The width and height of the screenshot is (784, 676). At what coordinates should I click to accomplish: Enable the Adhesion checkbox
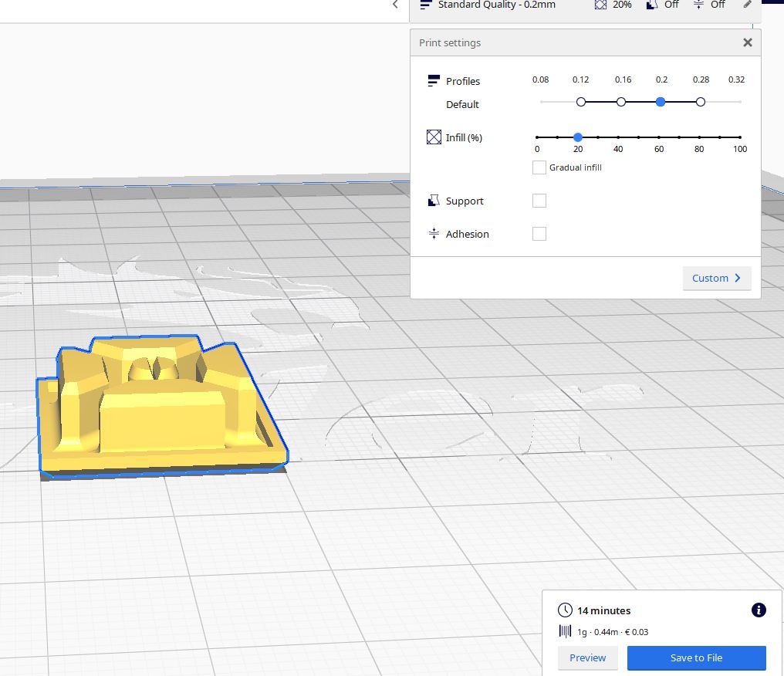point(539,234)
